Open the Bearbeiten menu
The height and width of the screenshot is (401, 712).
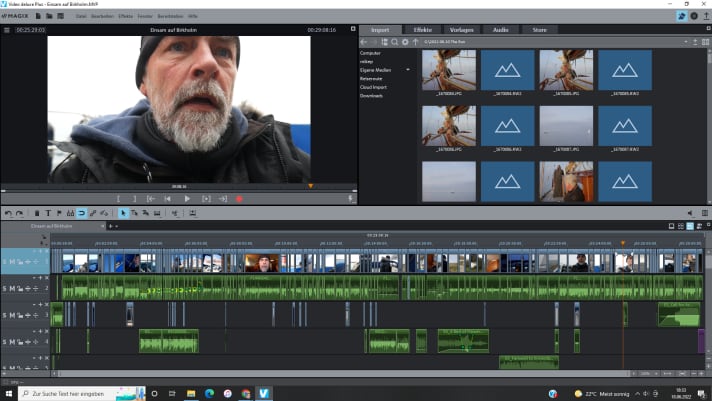(x=101, y=17)
